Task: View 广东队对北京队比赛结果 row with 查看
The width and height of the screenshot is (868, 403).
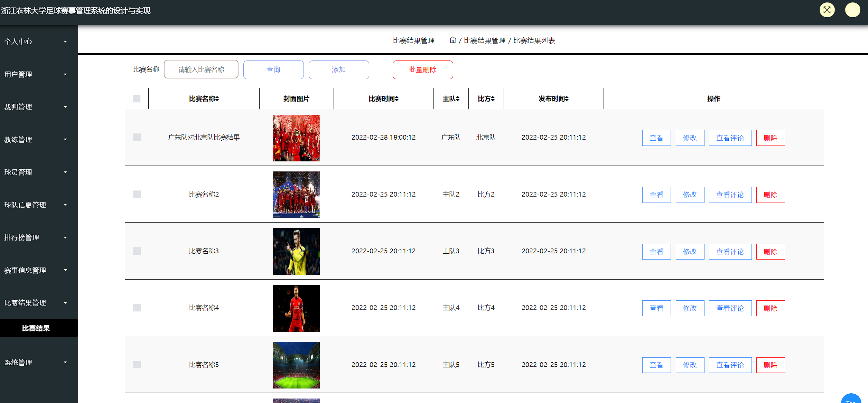Action: pos(656,138)
